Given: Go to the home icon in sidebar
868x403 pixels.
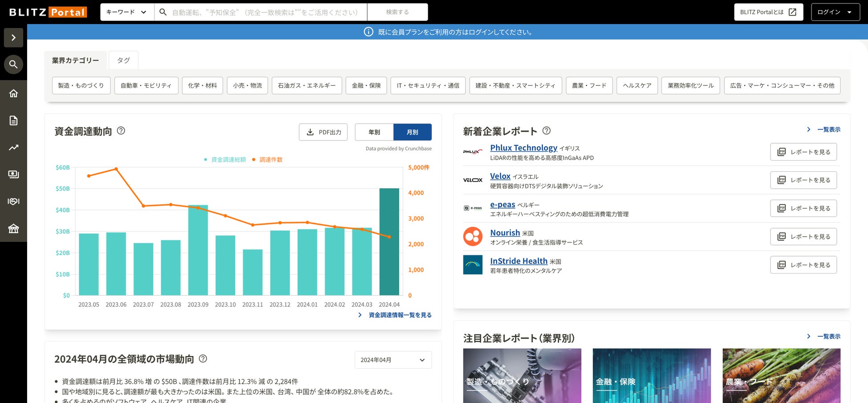Looking at the screenshot, I should [x=13, y=93].
